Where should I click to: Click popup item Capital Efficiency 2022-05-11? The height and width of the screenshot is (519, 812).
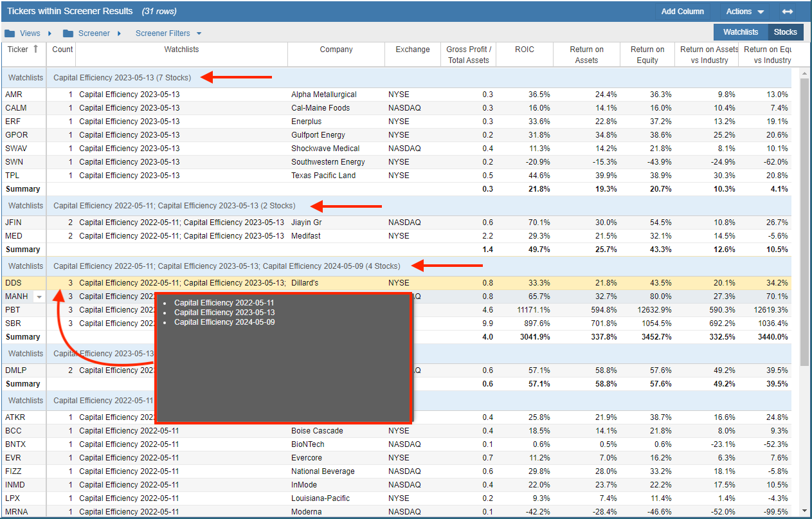coord(224,302)
